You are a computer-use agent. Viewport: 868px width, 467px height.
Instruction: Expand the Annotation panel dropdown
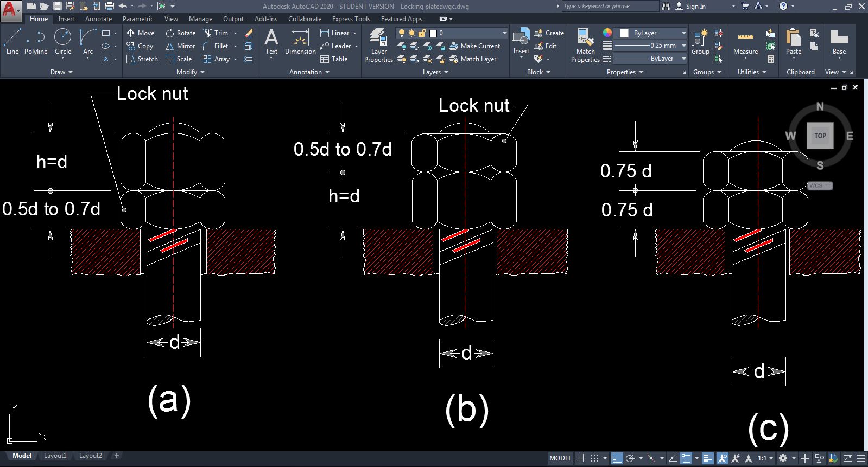[x=309, y=72]
